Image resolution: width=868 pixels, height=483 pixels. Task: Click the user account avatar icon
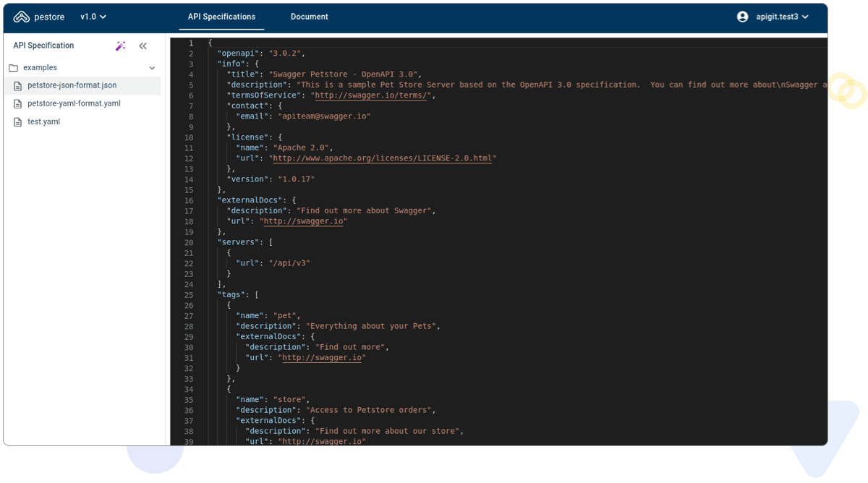[742, 17]
